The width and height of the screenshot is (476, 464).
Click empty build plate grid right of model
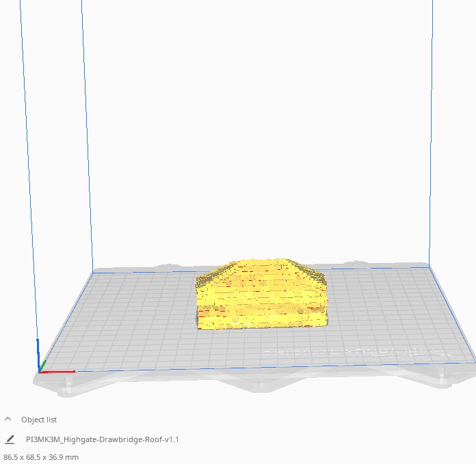(383, 314)
